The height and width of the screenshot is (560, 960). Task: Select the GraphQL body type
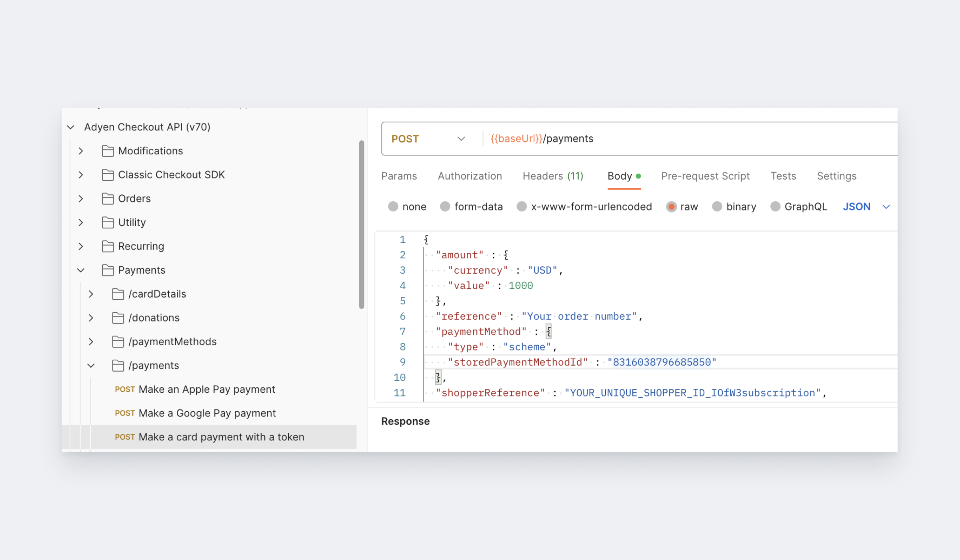coord(775,206)
